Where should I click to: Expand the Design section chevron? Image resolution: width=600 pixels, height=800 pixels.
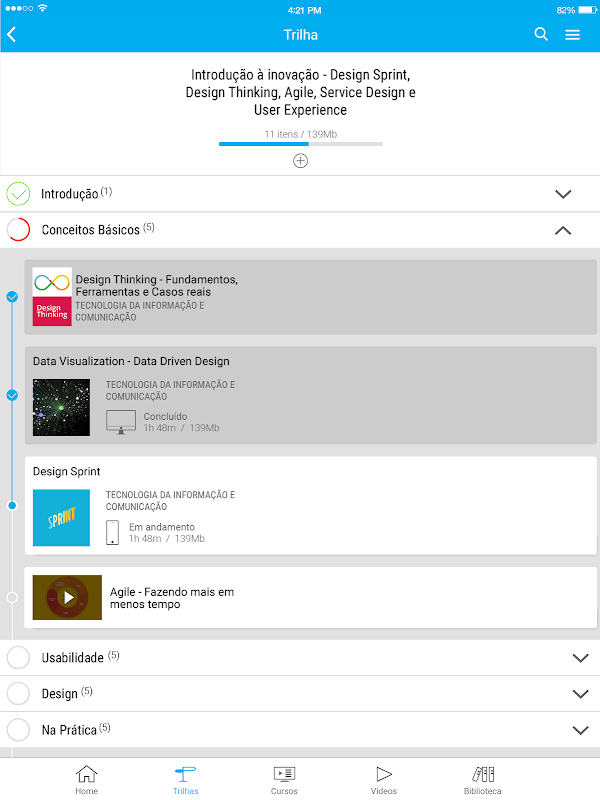click(x=580, y=694)
